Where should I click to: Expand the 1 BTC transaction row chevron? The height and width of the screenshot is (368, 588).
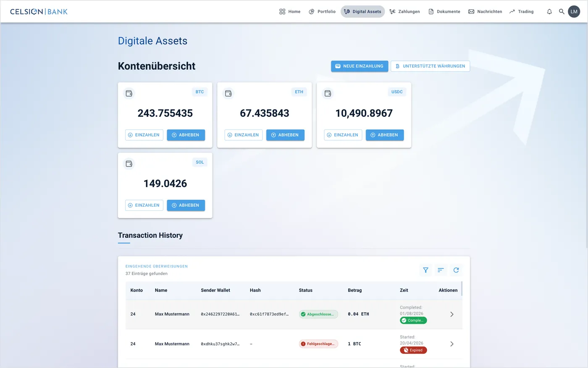(x=452, y=344)
